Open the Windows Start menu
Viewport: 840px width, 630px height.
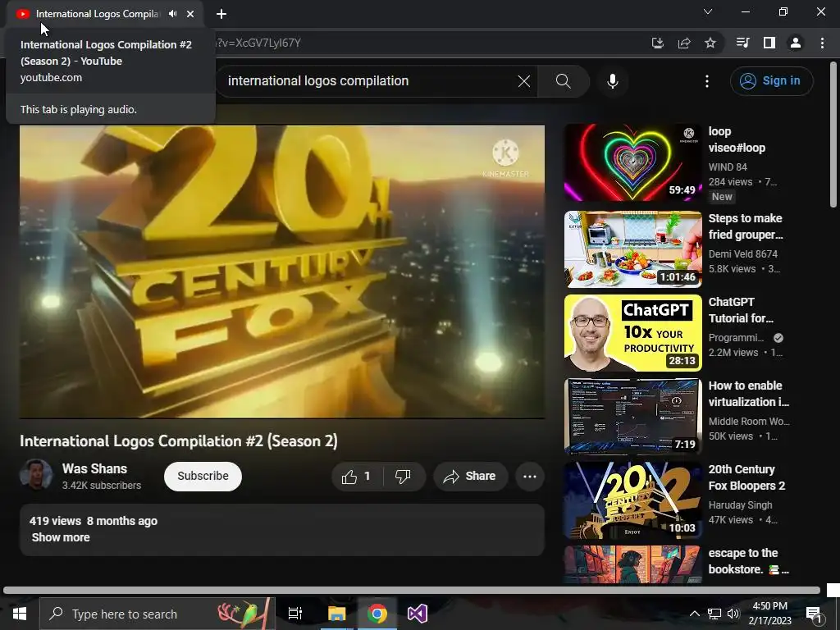click(20, 614)
